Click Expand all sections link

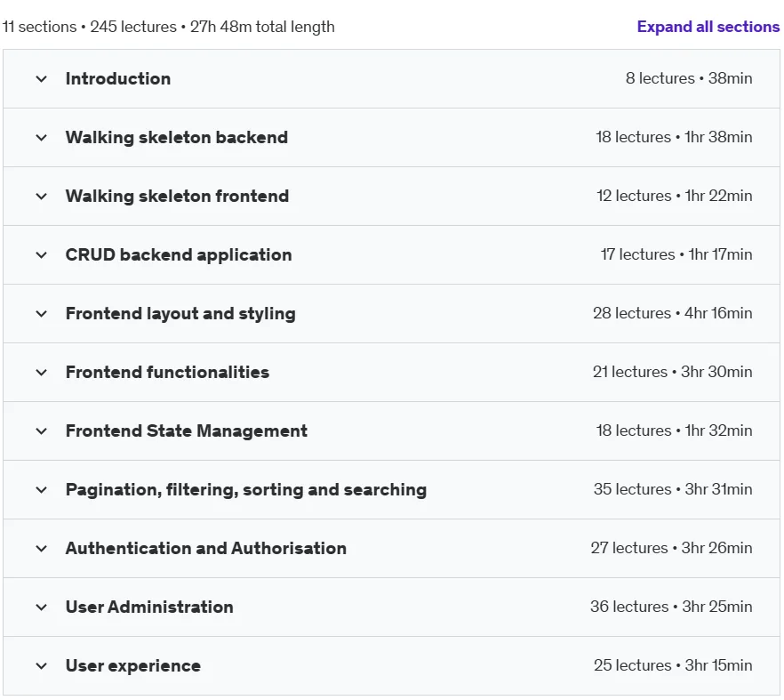pos(708,27)
